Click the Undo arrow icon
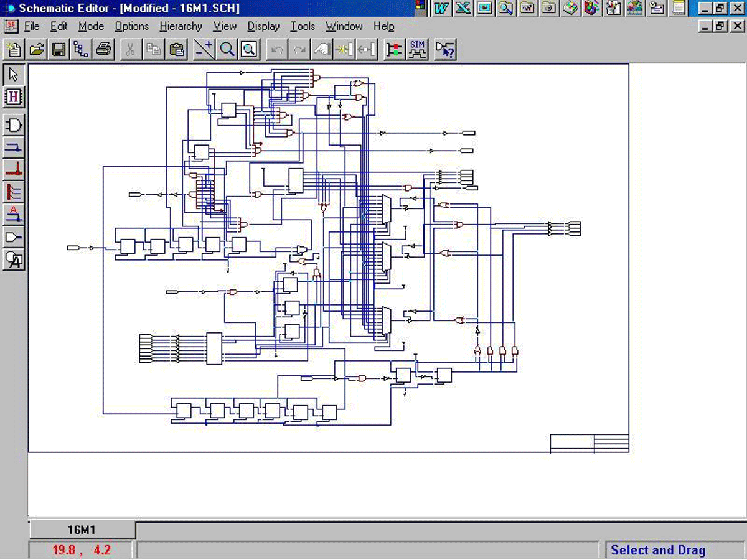747x560 pixels. 277,49
